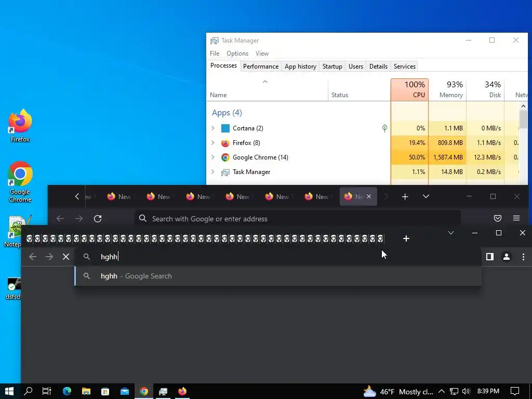
Task: Switch to Details tab
Action: click(x=378, y=66)
